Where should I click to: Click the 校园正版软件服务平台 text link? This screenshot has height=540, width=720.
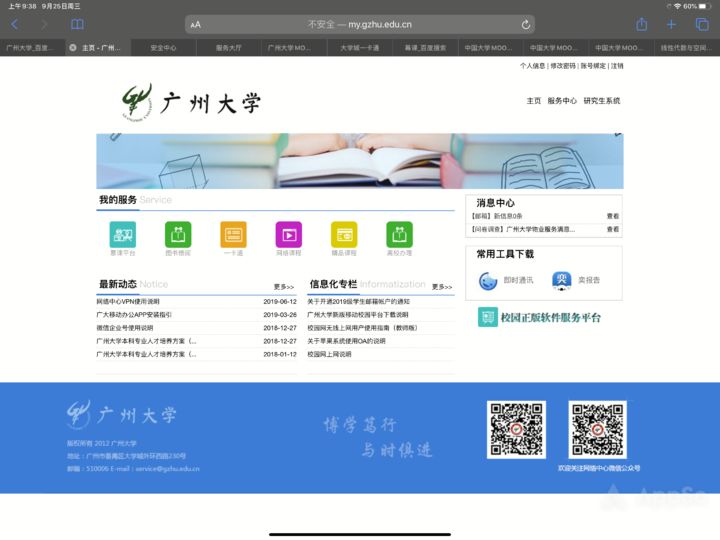(x=551, y=317)
